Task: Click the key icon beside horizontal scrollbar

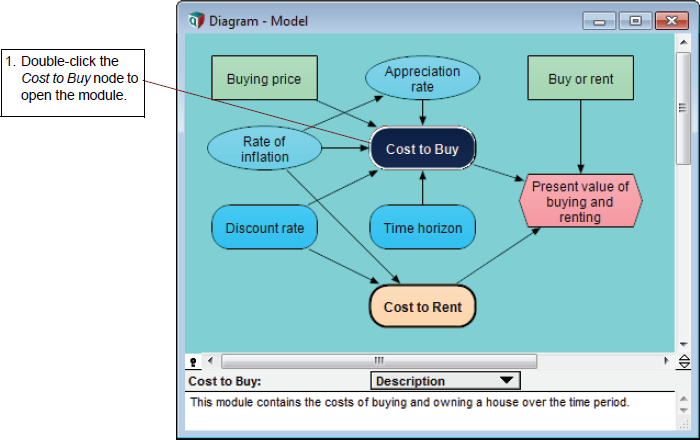Action: (193, 361)
